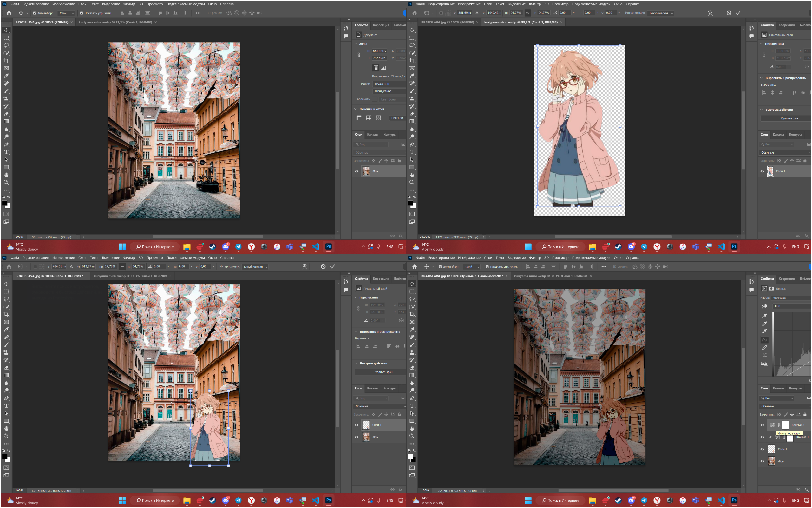Commit the transform with the checkmark in top-right window
Image resolution: width=812 pixels, height=508 pixels.
(x=738, y=13)
